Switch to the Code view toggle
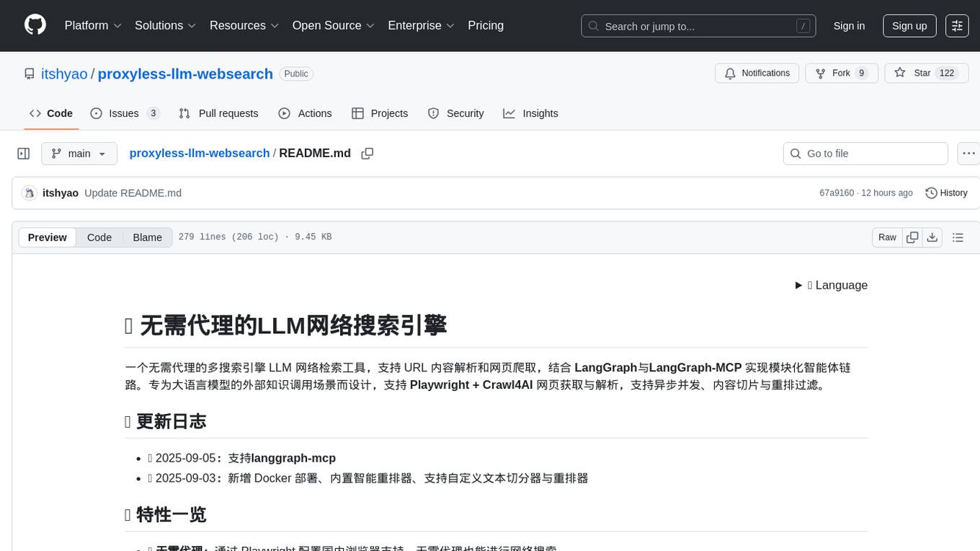 99,237
